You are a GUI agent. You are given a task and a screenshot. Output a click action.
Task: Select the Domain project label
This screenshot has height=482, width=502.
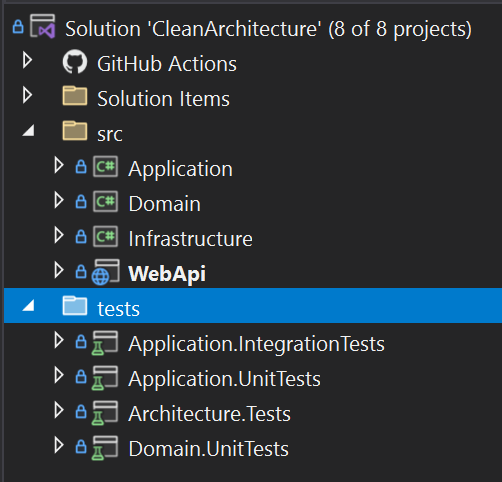165,204
